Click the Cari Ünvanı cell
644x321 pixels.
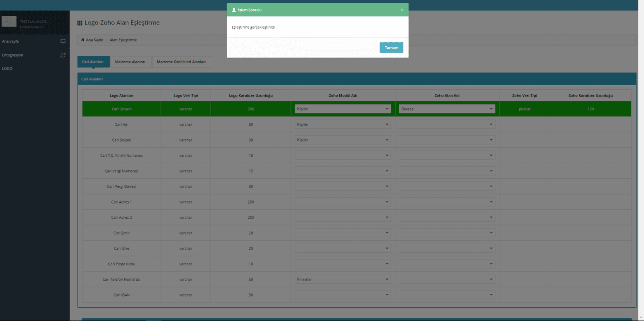[122, 109]
